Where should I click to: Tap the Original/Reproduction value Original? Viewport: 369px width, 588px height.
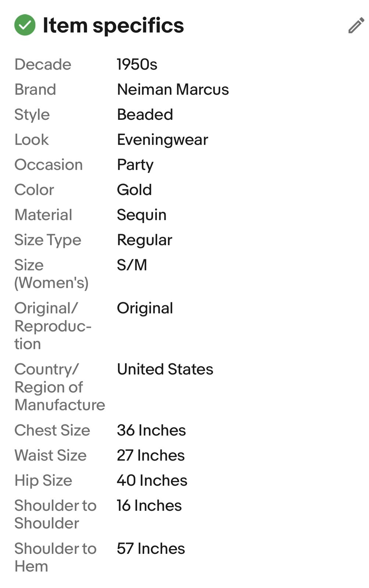(145, 308)
